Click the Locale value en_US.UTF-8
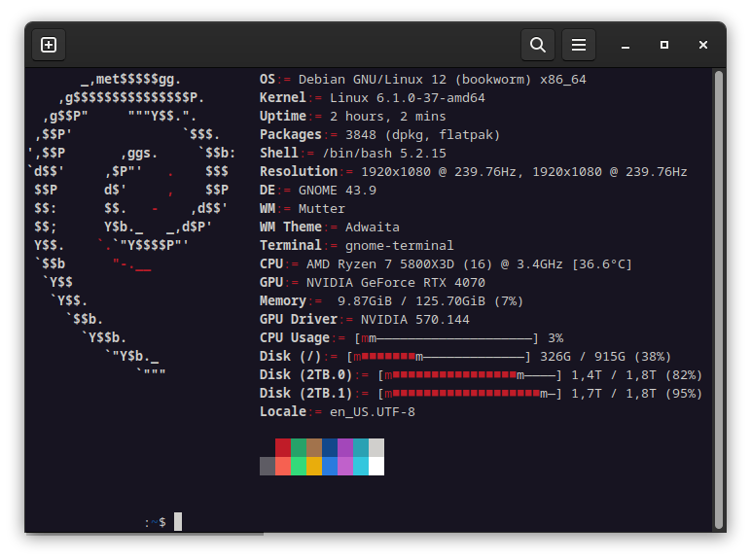Viewport: 751px width, 560px height. pos(373,412)
